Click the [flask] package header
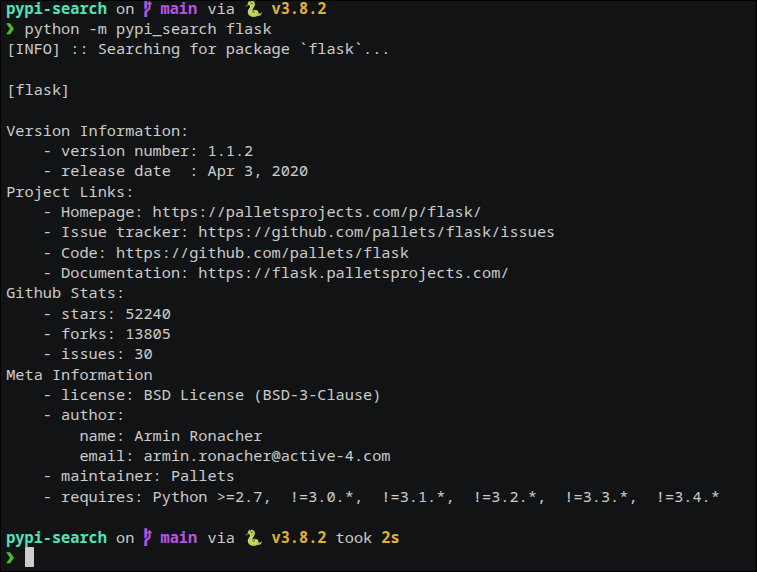The height and width of the screenshot is (572, 757). pos(38,90)
